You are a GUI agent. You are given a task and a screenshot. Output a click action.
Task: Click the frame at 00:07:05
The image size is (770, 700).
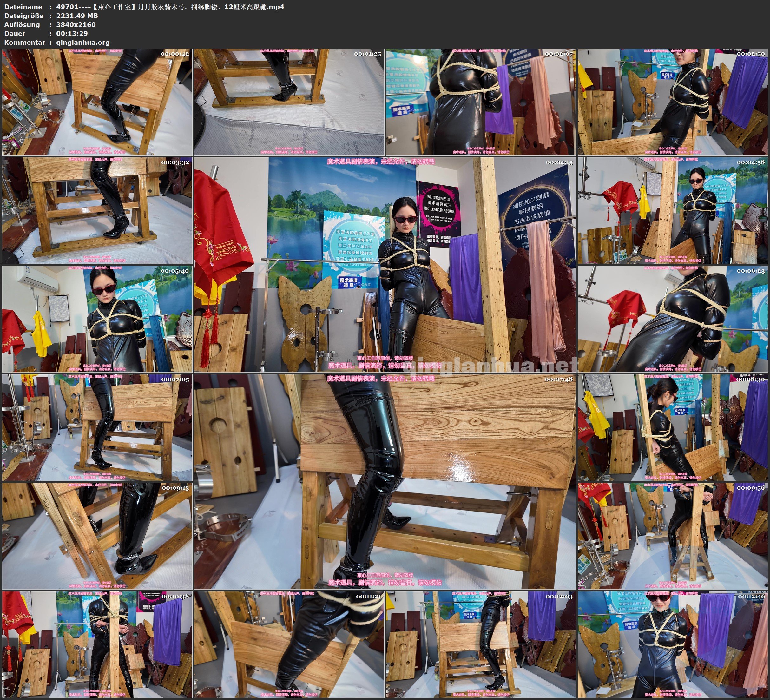[x=97, y=427]
